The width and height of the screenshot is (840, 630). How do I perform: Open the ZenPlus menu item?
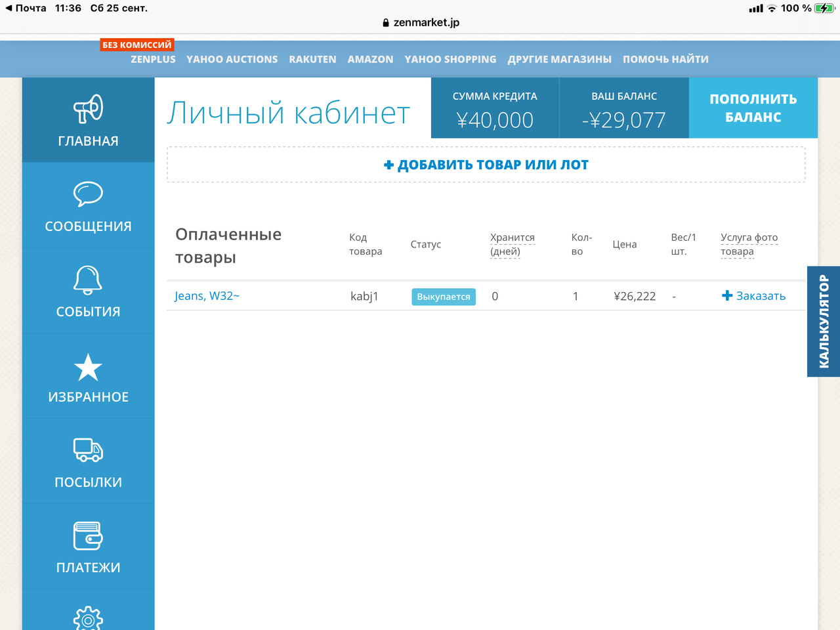coord(153,59)
